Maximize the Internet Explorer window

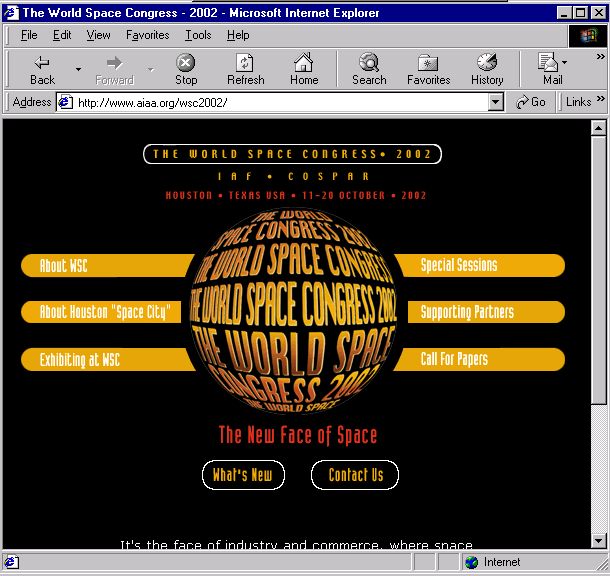click(580, 13)
